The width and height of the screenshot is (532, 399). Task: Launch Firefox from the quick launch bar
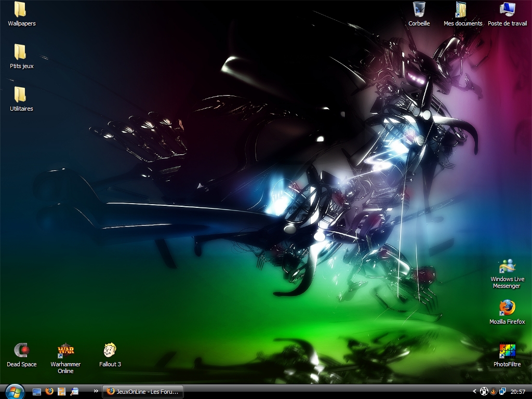point(49,392)
